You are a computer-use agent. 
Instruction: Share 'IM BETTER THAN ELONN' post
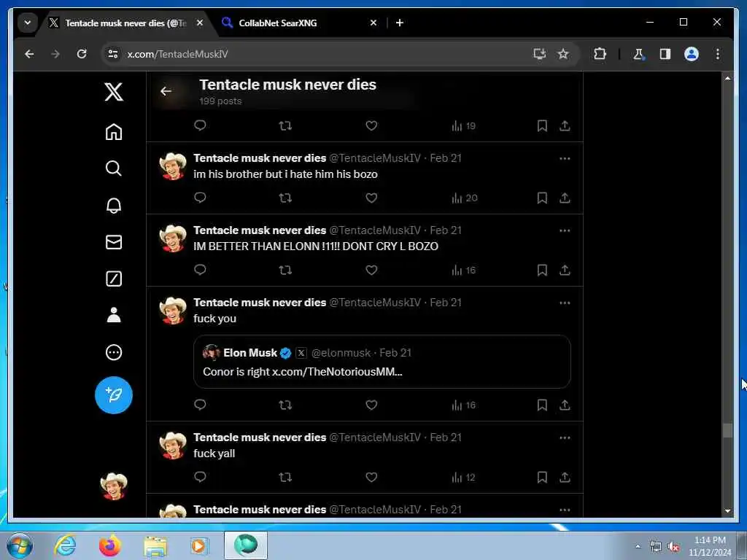click(565, 270)
